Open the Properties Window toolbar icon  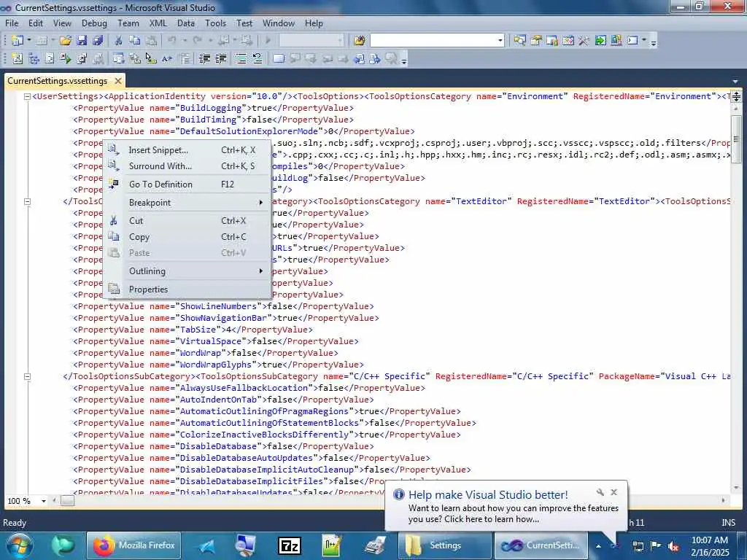pos(536,41)
